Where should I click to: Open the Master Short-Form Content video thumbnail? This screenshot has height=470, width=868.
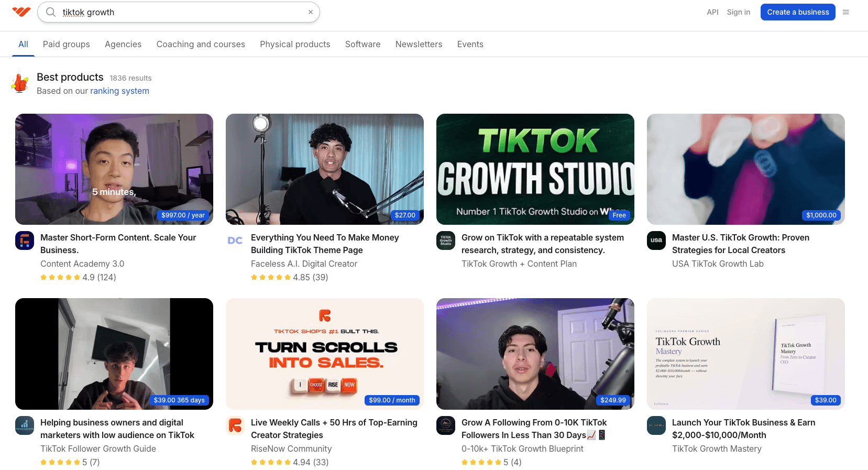pos(114,169)
